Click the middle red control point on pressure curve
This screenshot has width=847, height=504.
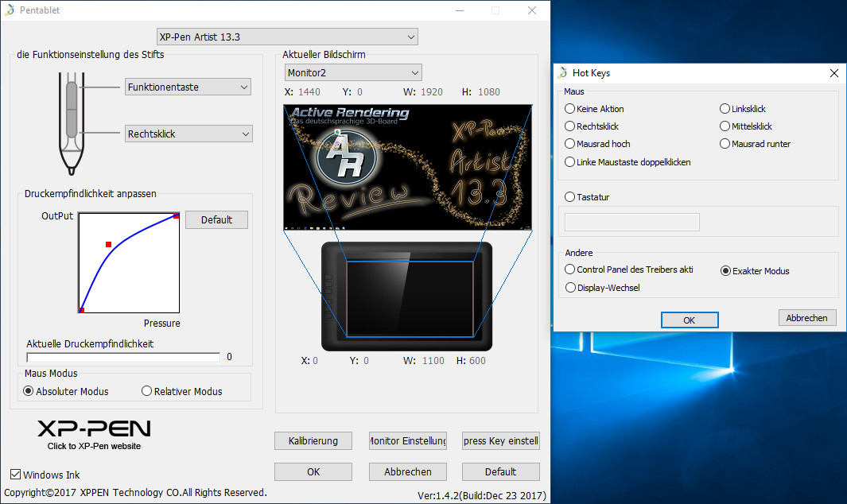(x=109, y=245)
